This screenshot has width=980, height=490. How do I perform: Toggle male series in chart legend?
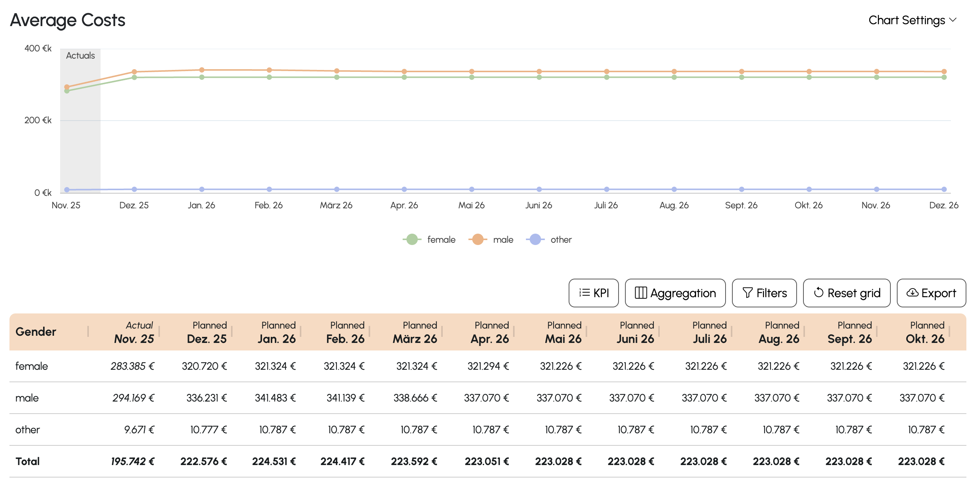[502, 240]
